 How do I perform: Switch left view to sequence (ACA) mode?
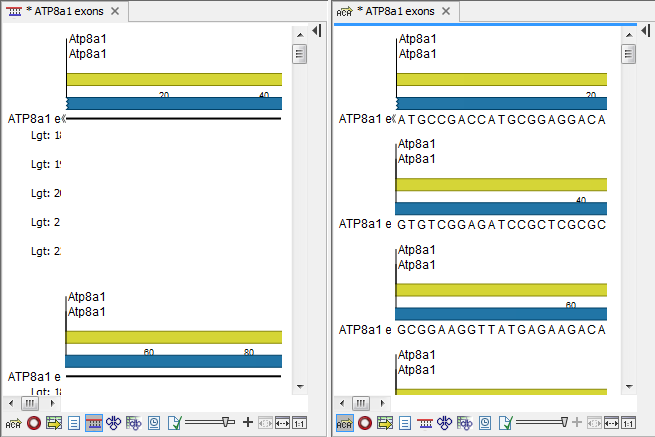(13, 423)
